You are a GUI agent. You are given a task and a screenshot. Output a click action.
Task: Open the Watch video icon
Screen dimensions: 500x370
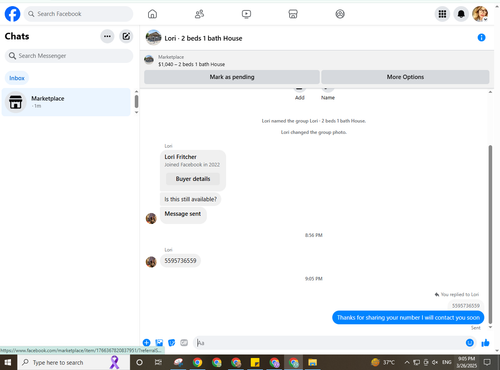pos(246,14)
